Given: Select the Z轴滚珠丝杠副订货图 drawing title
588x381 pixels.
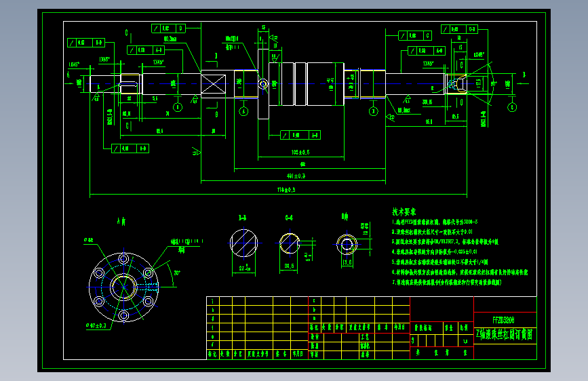Looking at the screenshot, I should (504, 334).
